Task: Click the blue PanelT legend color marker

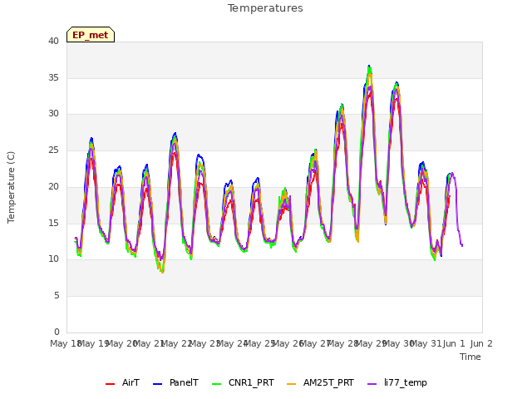Action: (x=157, y=384)
